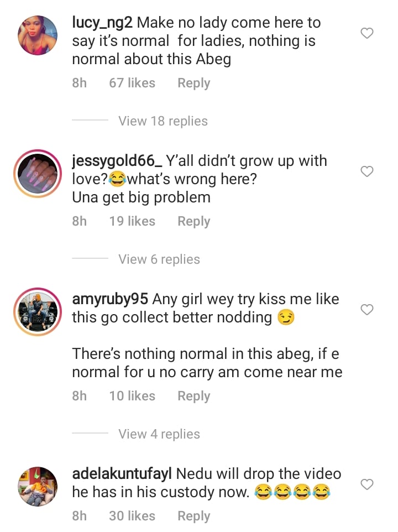Tap the heart on jessygold66_'s comment
This screenshot has height=532, width=398.
(367, 172)
